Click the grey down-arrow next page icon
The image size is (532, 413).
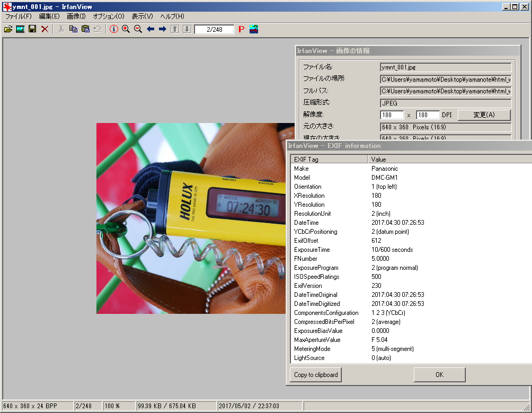coord(187,29)
